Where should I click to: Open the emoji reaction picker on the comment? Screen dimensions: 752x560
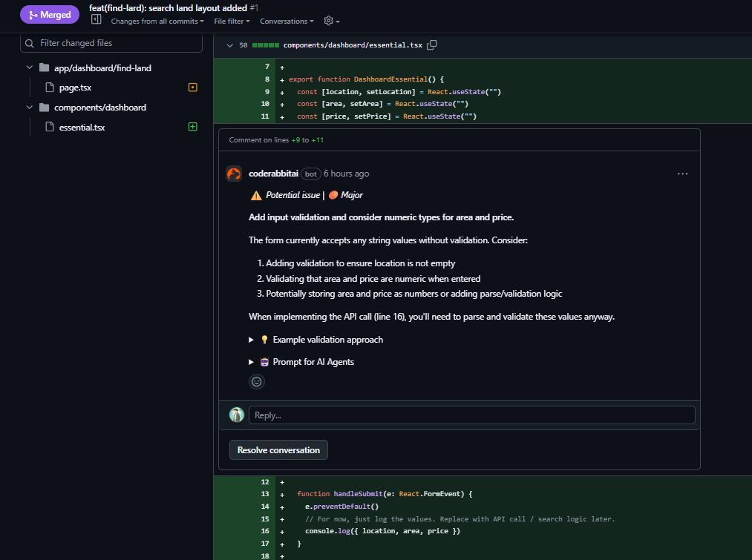pos(256,381)
